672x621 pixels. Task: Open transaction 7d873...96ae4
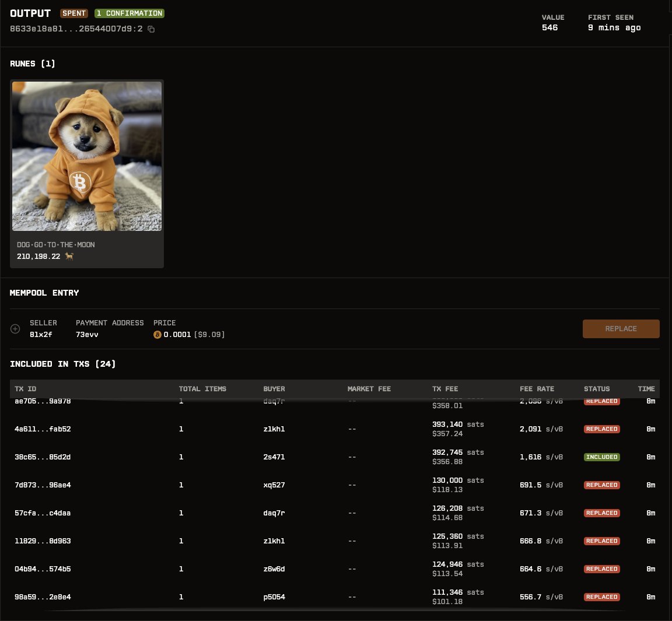coord(43,485)
